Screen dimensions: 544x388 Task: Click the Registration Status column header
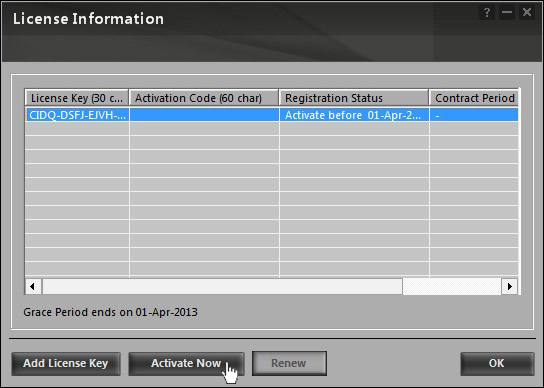354,98
